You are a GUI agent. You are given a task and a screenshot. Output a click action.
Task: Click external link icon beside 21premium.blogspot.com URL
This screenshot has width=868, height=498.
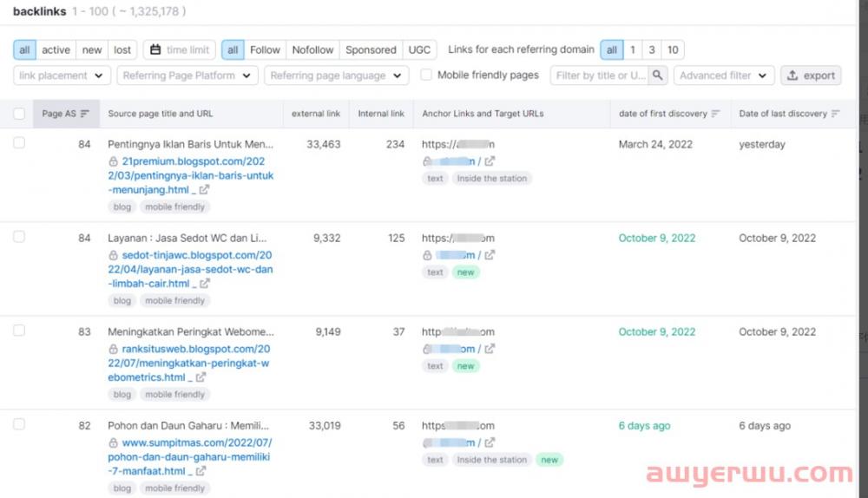[204, 190]
